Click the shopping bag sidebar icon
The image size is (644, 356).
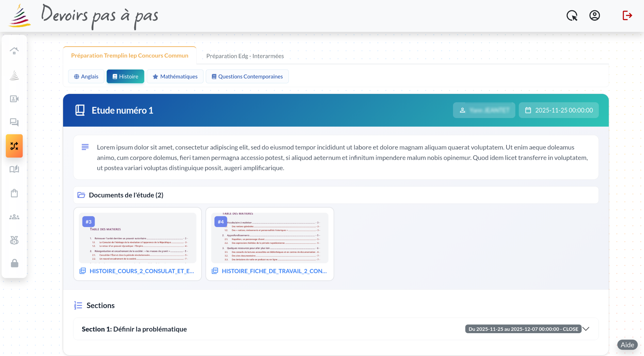tap(14, 193)
